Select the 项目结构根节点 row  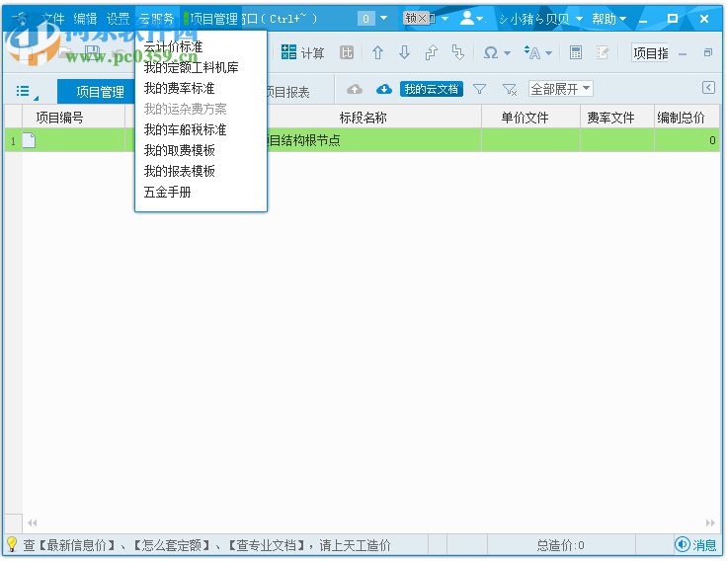[x=363, y=140]
